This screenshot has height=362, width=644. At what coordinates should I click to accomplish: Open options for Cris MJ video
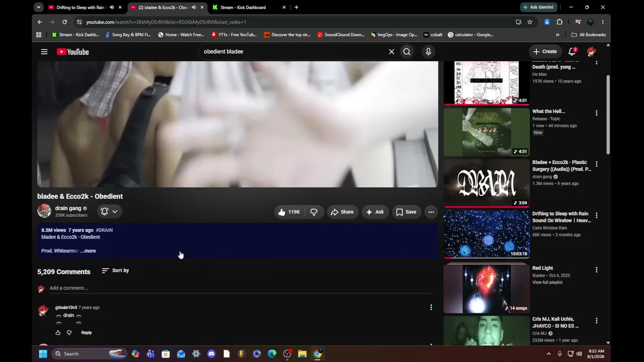point(597,321)
